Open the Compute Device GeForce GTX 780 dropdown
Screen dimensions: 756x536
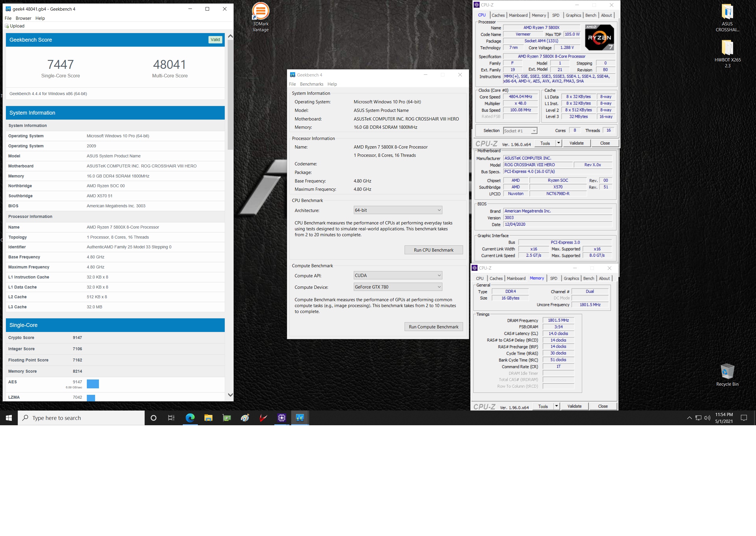coord(397,287)
